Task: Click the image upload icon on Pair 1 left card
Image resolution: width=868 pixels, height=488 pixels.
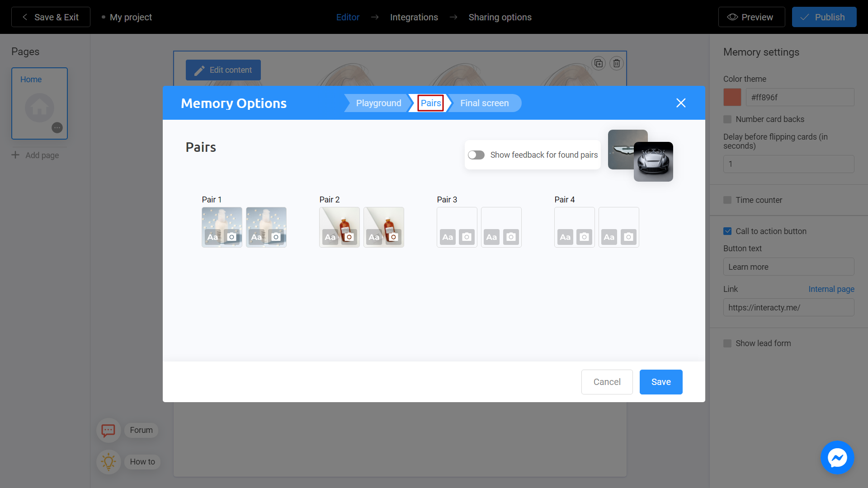Action: (231, 237)
